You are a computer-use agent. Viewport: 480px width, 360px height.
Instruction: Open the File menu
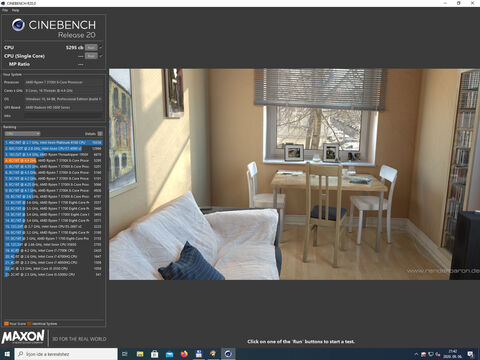pyautogui.click(x=5, y=10)
